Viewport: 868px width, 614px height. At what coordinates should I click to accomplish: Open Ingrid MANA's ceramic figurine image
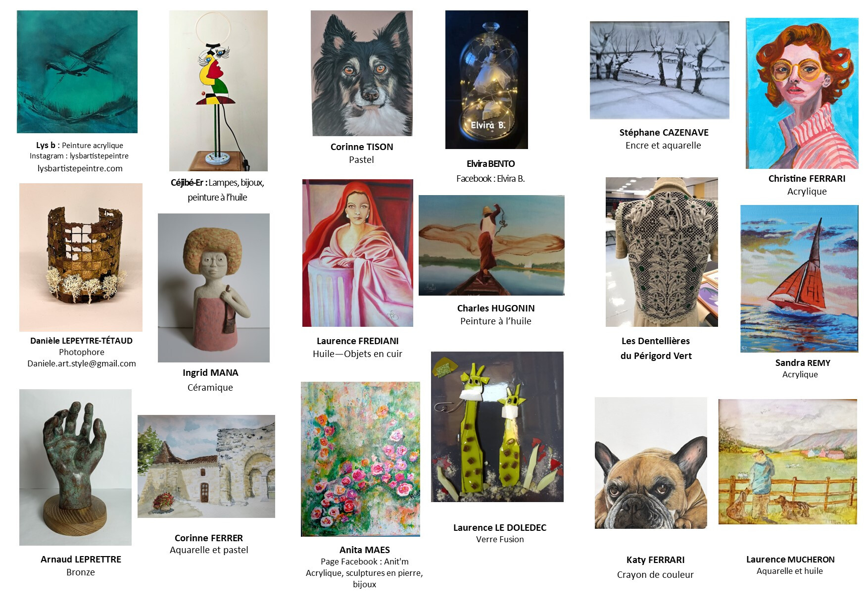coord(214,288)
